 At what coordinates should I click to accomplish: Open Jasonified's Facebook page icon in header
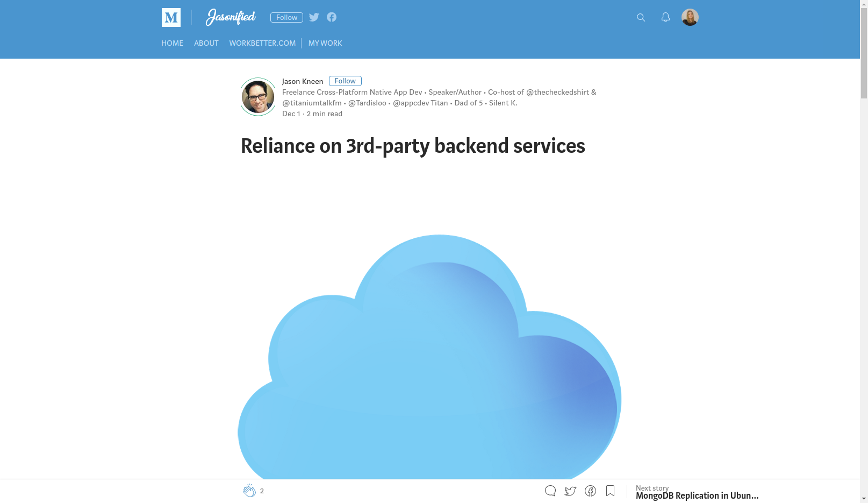[332, 17]
